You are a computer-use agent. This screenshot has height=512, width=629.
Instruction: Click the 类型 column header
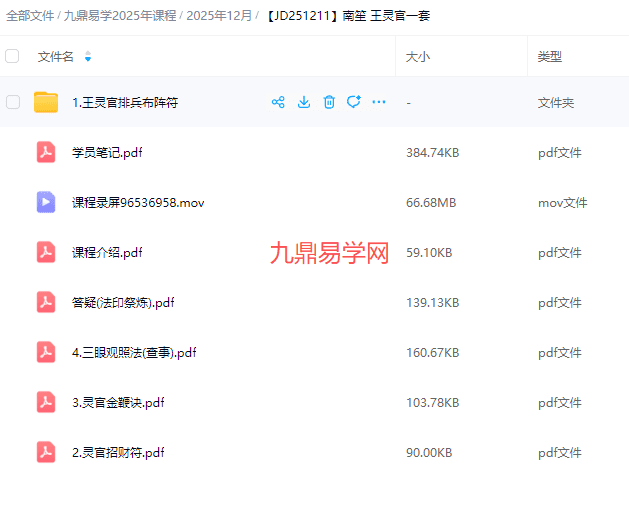point(549,57)
